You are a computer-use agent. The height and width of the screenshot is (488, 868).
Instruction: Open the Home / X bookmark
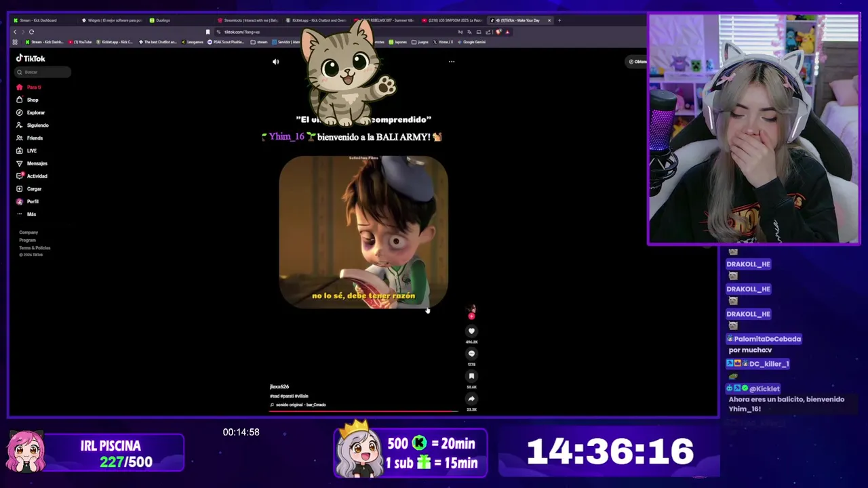[x=443, y=42]
